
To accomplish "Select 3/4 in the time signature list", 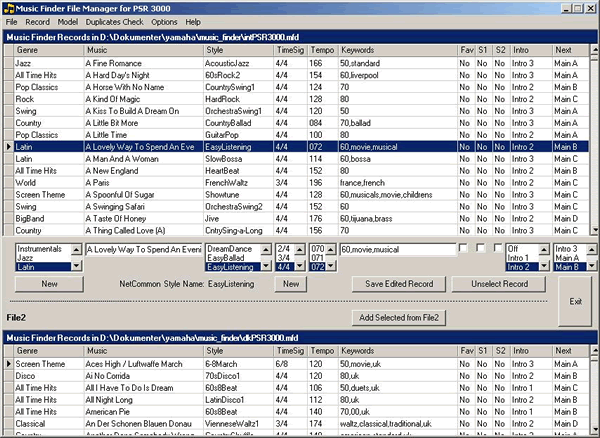I will [x=285, y=258].
